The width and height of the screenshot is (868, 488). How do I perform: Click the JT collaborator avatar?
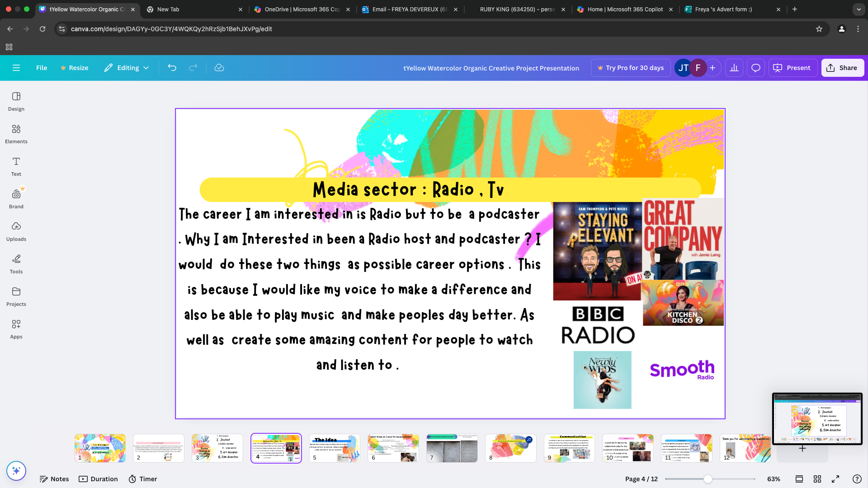(683, 68)
